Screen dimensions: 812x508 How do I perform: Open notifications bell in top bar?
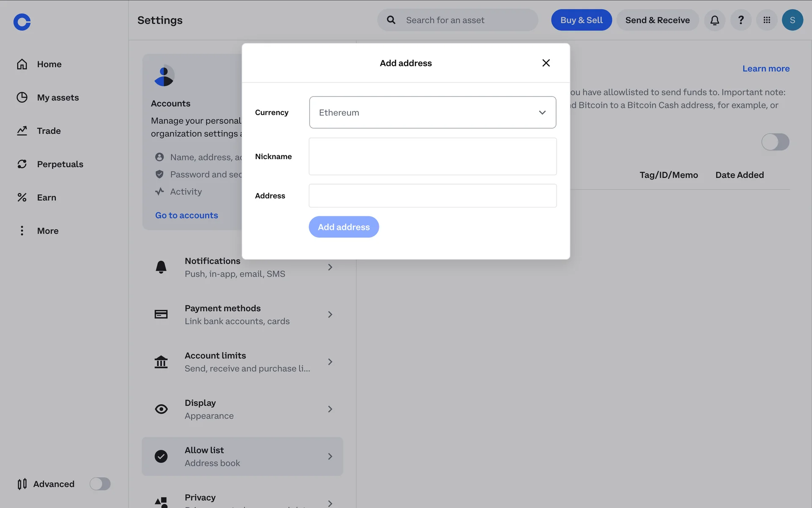[714, 20]
